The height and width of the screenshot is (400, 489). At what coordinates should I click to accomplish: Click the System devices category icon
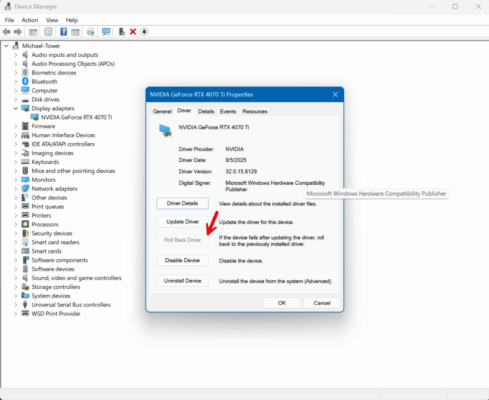click(25, 295)
